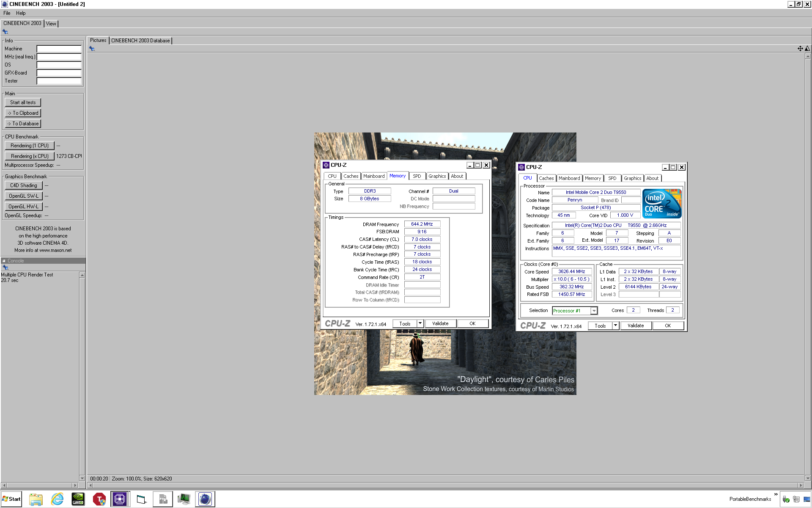Open the File menu
Screen dimensions: 812x508
point(7,13)
